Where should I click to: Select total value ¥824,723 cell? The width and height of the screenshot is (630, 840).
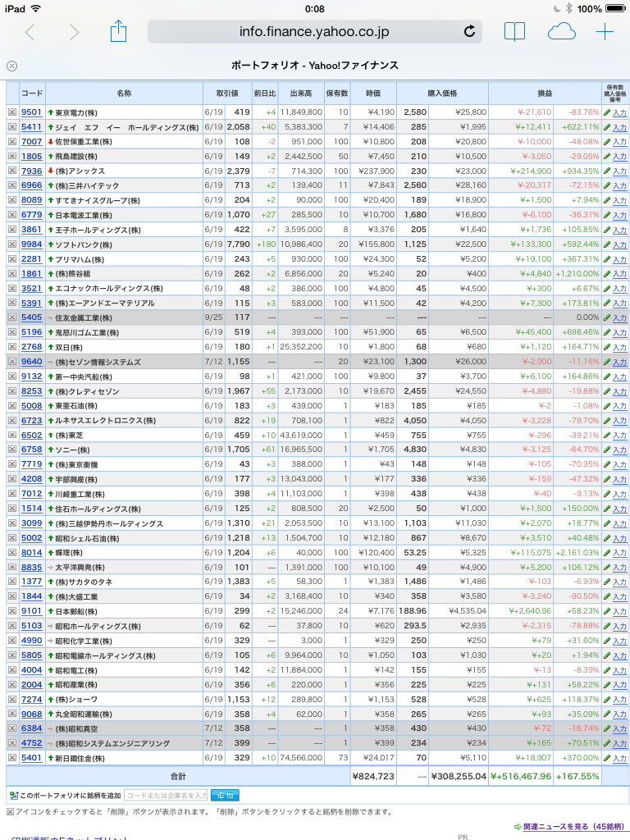[x=373, y=776]
